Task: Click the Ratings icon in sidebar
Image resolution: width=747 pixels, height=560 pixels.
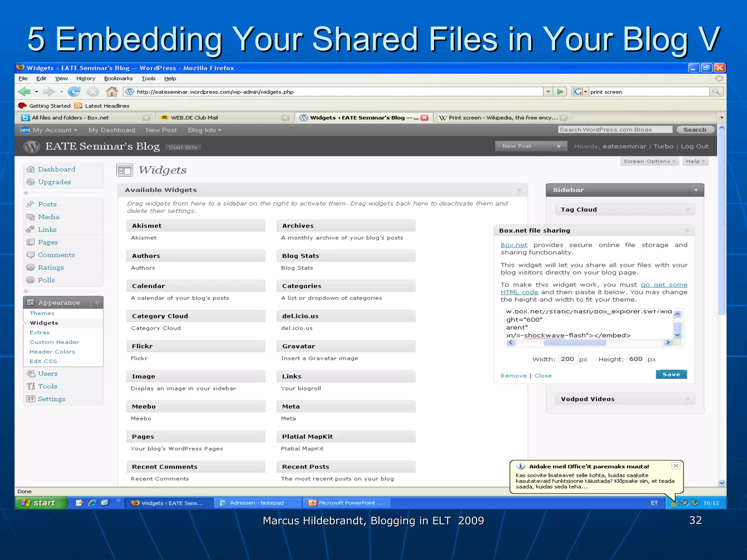Action: click(31, 267)
